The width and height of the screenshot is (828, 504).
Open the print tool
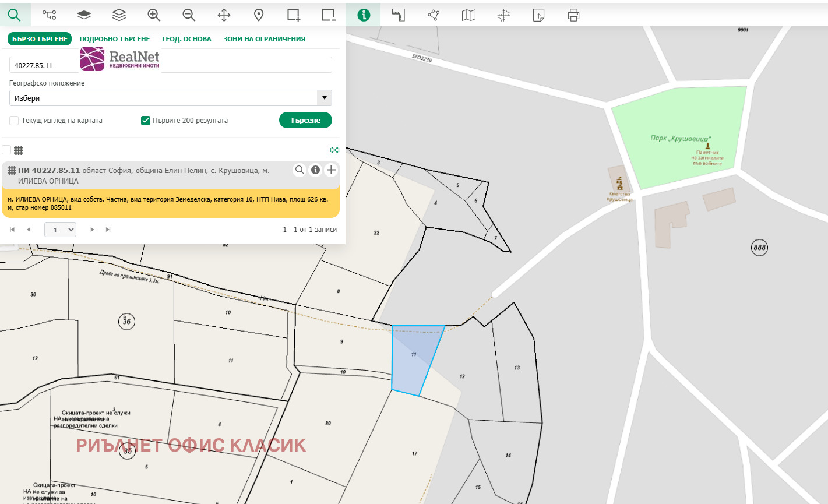coord(573,15)
